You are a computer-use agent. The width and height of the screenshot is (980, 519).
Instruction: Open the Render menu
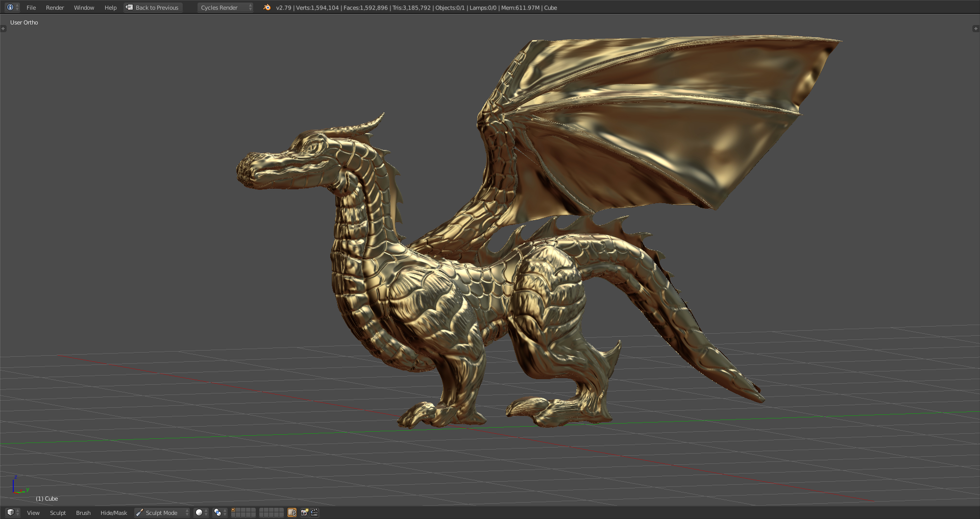pyautogui.click(x=55, y=8)
